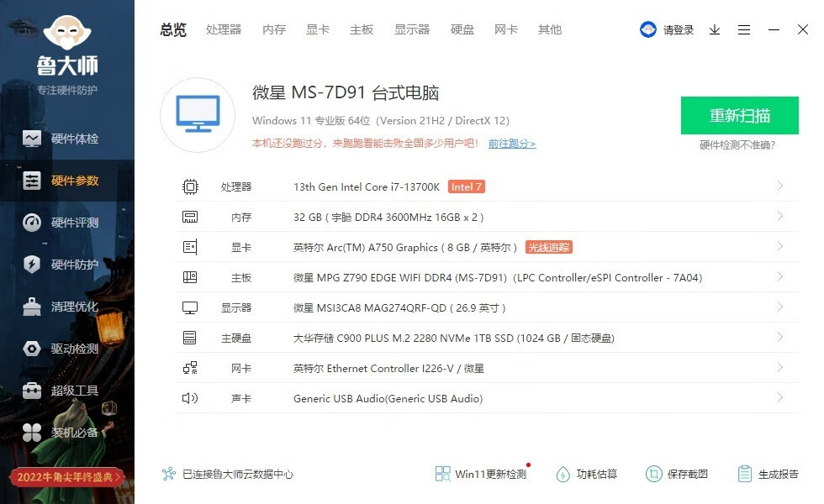Switch to the 其他 tab

550,30
